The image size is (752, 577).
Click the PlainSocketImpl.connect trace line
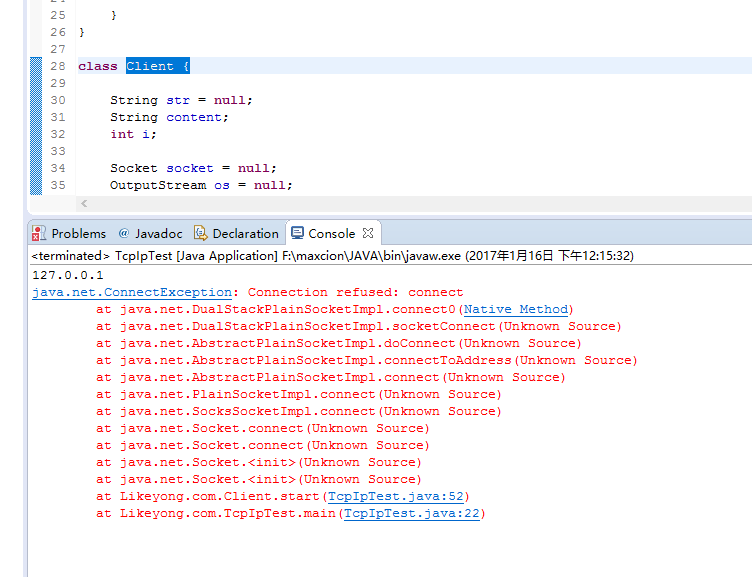[298, 394]
